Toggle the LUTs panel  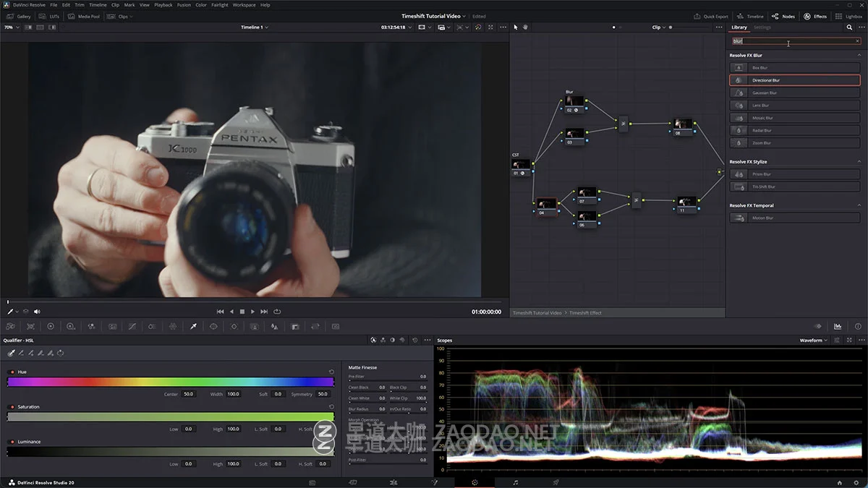click(x=50, y=16)
